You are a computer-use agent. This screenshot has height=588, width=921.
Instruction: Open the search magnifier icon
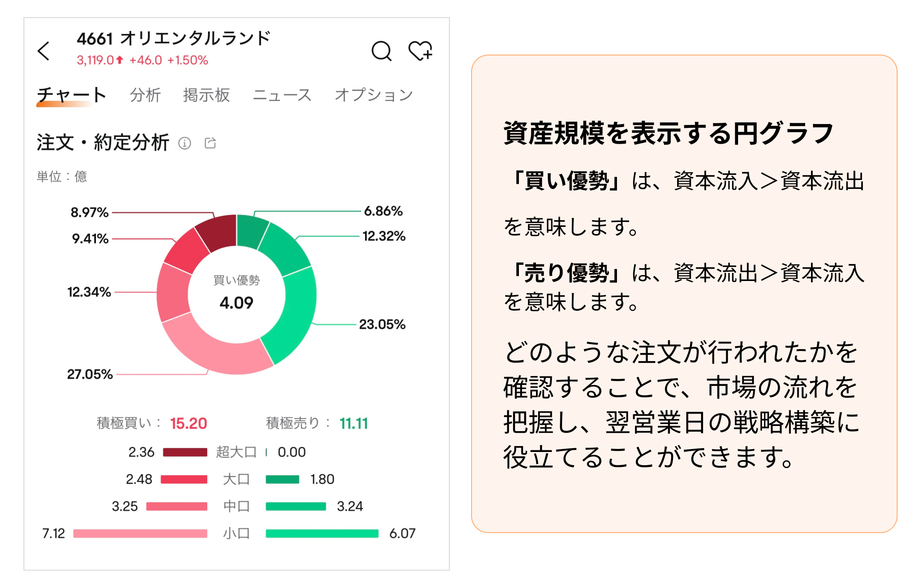(x=381, y=51)
